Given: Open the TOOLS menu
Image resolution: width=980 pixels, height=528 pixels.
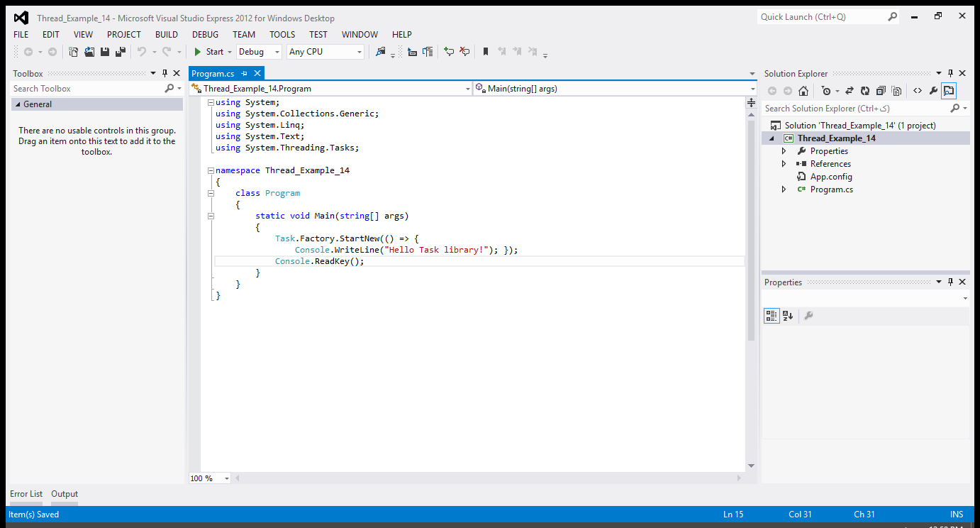Looking at the screenshot, I should point(282,34).
